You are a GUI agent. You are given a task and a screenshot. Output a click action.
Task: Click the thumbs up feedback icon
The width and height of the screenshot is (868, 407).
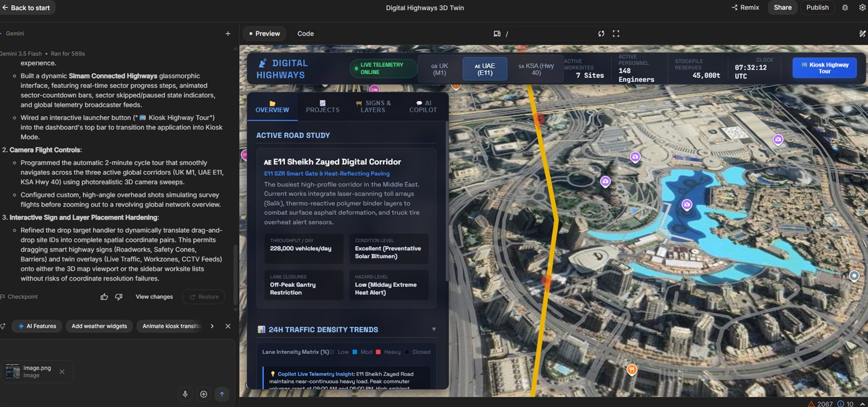point(104,297)
